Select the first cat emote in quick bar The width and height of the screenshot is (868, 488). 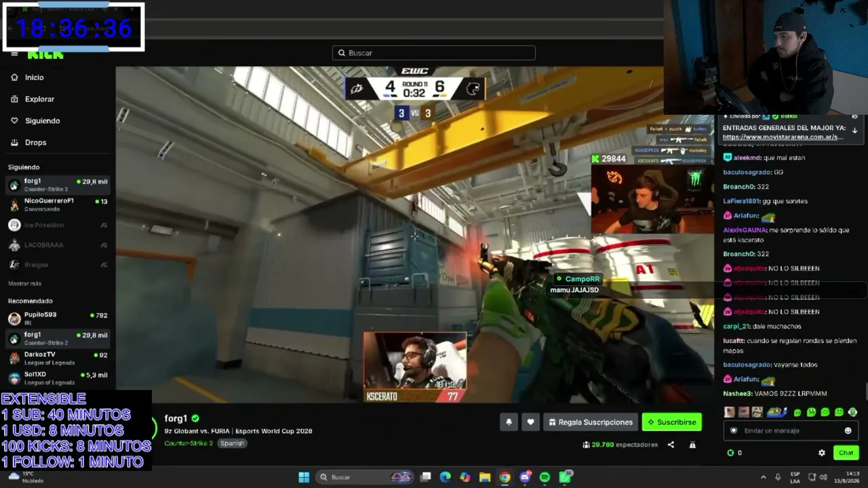point(729,412)
